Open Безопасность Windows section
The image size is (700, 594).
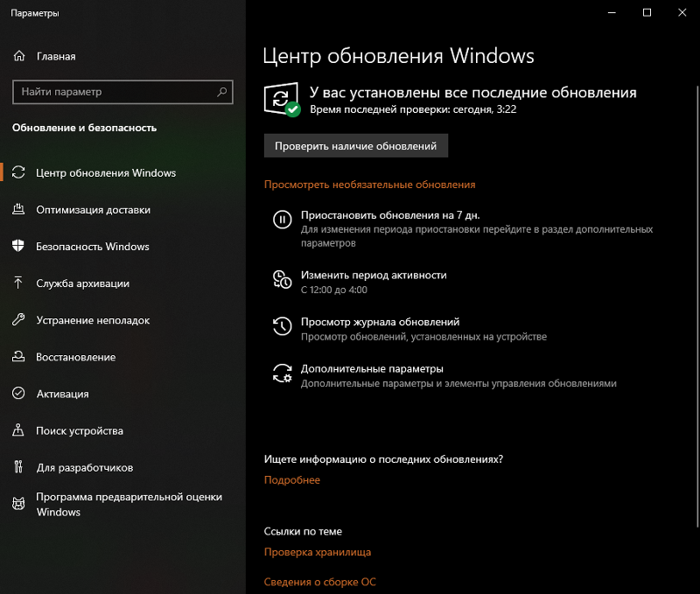[x=93, y=247]
